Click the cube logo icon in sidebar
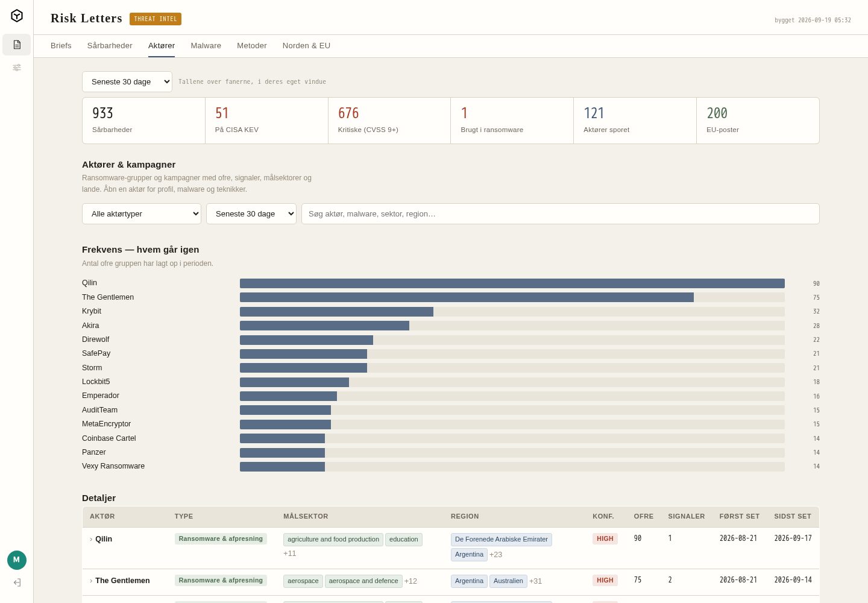 17,16
